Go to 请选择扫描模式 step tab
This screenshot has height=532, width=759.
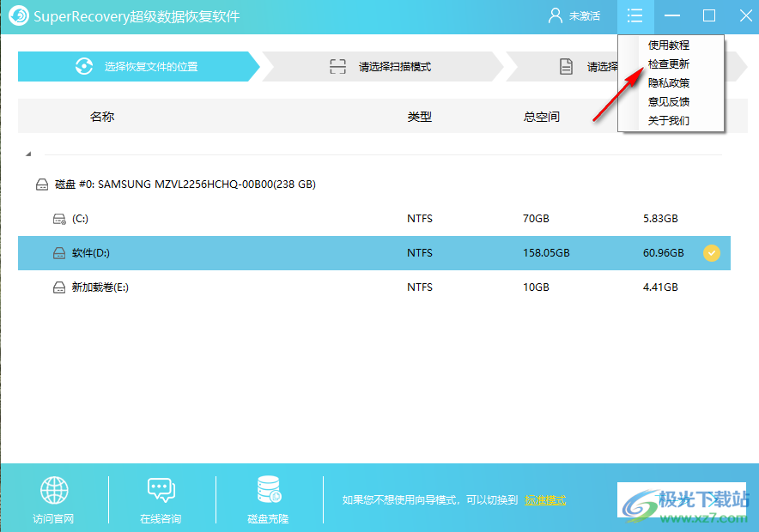click(383, 66)
